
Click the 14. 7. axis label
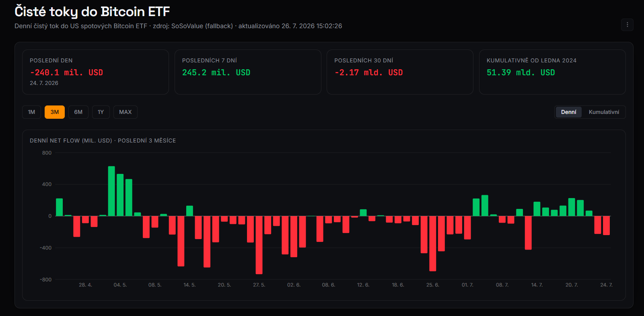(537, 285)
